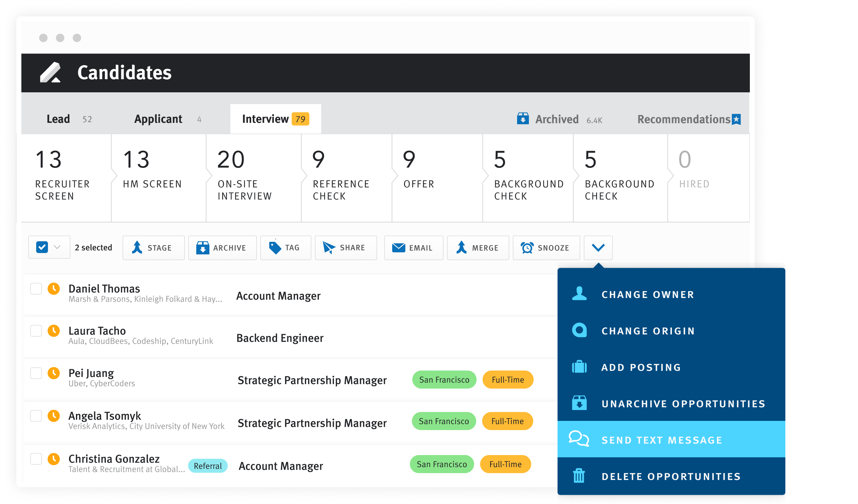The width and height of the screenshot is (858, 504).
Task: Click the trash icon for Delete Opportunities
Action: coord(579,476)
